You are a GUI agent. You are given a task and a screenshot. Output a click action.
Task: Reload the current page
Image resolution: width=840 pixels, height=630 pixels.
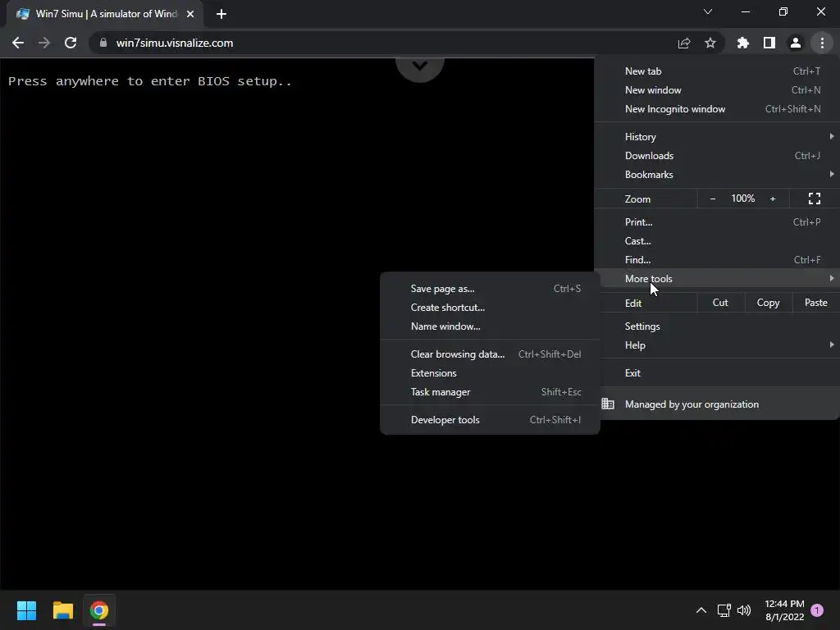[x=71, y=43]
